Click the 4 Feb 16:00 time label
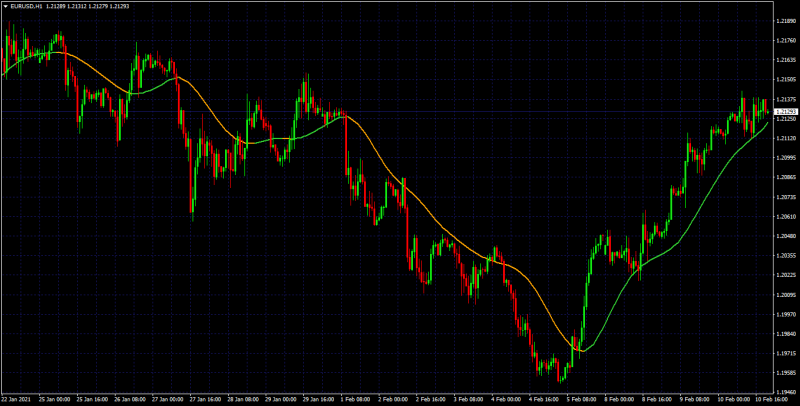Screen dimensions: 800x406 click(544, 399)
